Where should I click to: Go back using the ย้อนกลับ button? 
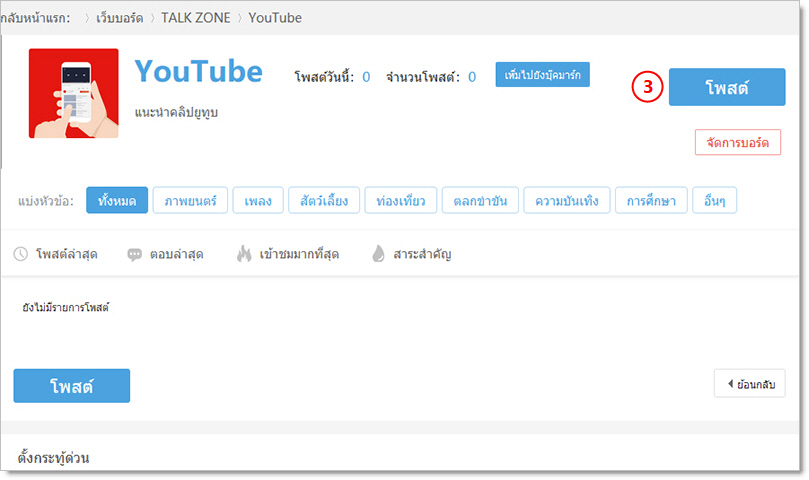click(x=750, y=383)
